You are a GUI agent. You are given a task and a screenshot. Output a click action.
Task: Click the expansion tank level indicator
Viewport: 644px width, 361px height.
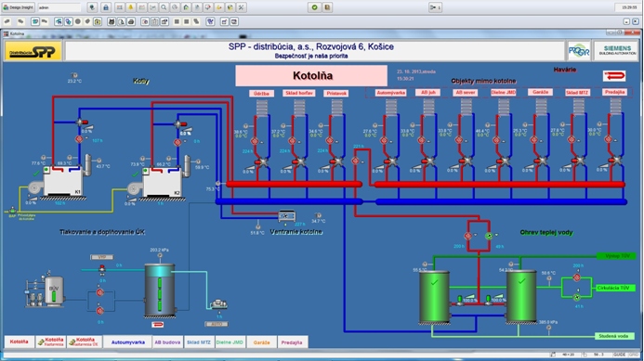click(x=160, y=294)
